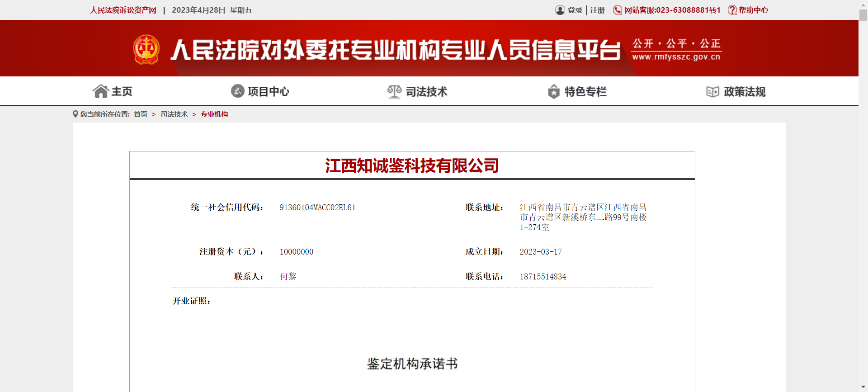Click the 统一社会信用代码 label
Image resolution: width=868 pixels, height=392 pixels.
pos(227,208)
